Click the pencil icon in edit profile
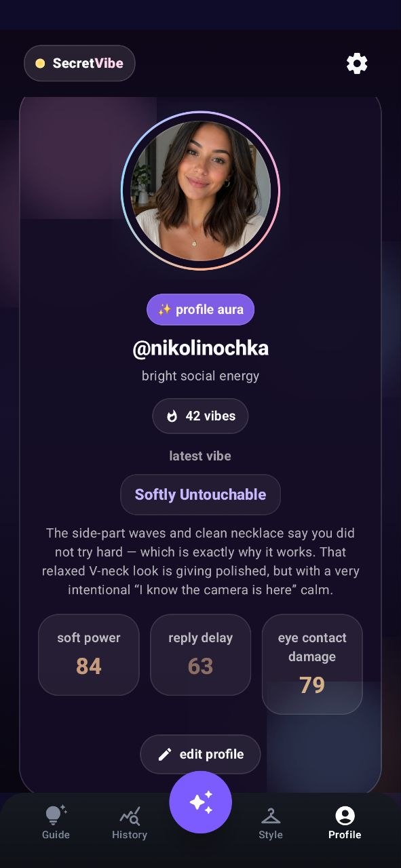 pos(165,754)
